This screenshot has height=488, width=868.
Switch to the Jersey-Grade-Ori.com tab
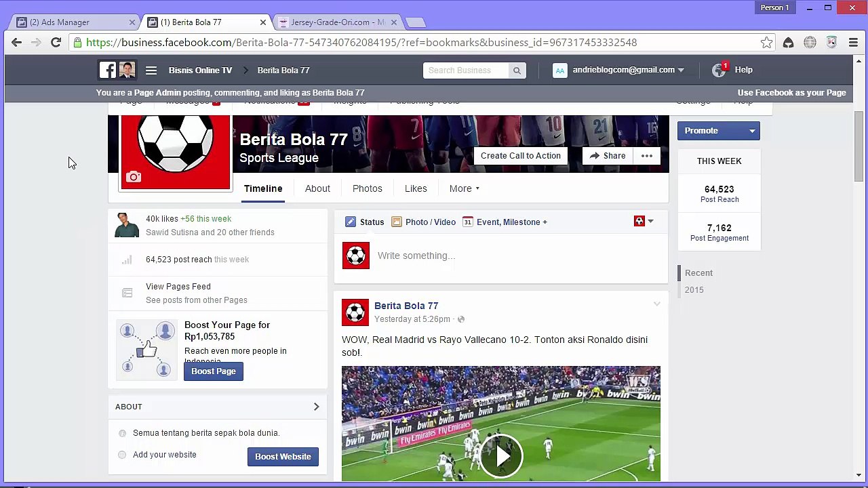click(x=338, y=22)
